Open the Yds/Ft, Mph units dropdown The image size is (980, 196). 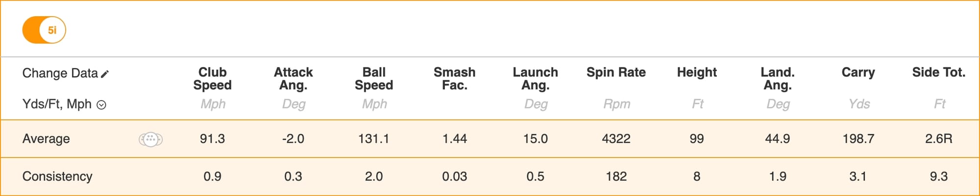pos(101,105)
